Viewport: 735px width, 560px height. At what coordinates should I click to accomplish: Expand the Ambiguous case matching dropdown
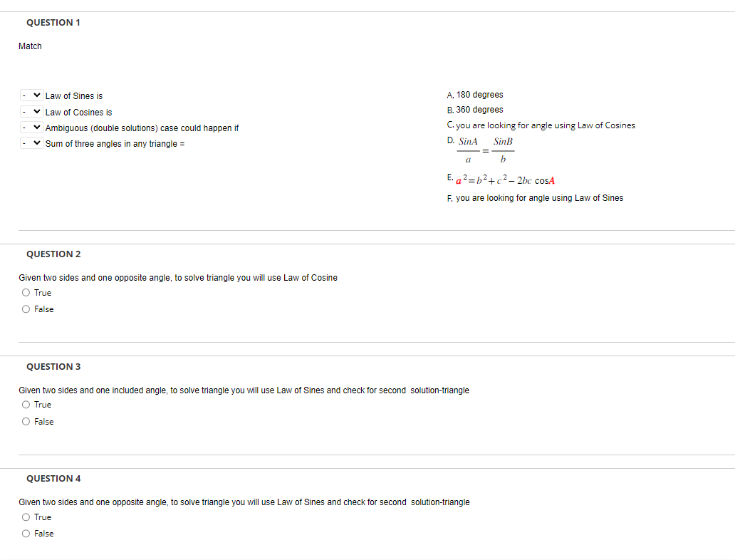pyautogui.click(x=31, y=127)
